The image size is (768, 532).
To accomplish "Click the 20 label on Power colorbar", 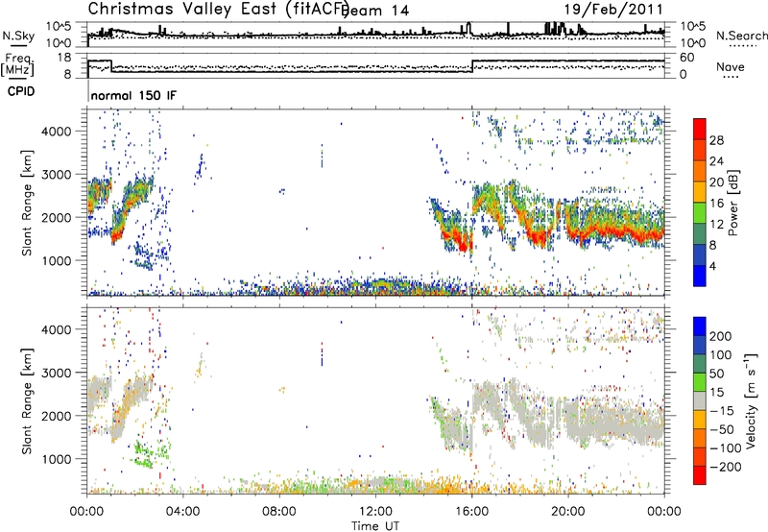I will [716, 182].
